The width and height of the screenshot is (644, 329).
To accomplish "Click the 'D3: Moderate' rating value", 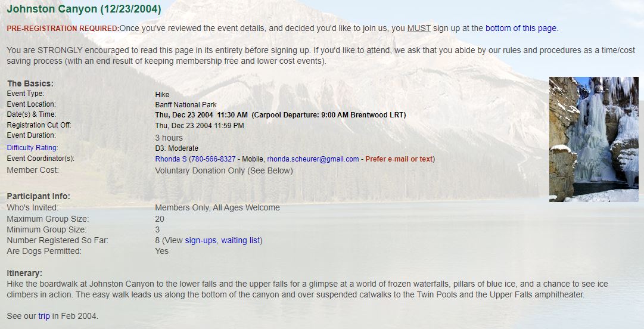I will coord(176,148).
